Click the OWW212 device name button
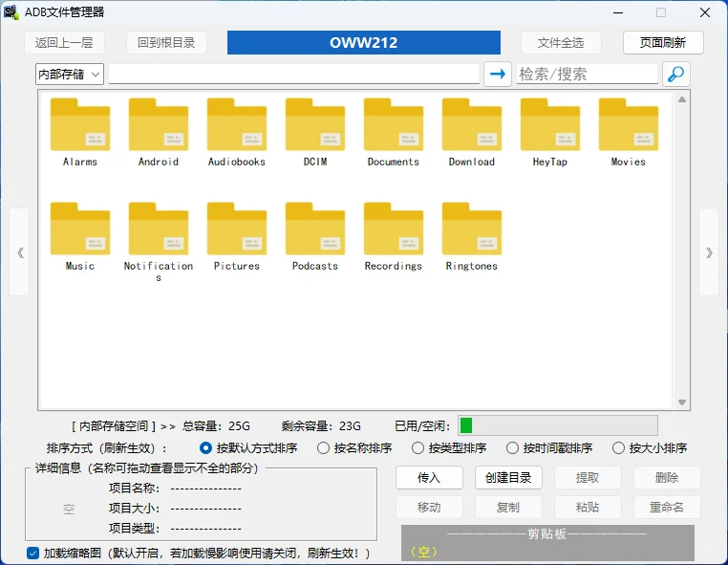The width and height of the screenshot is (728, 565). tap(364, 43)
